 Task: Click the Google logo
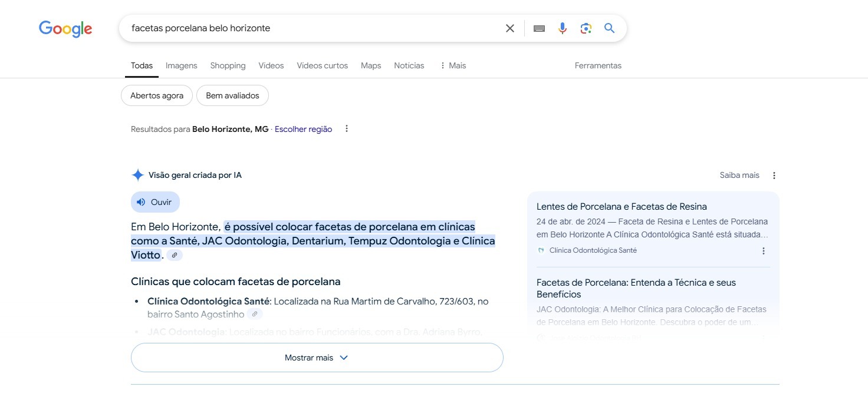click(x=65, y=28)
